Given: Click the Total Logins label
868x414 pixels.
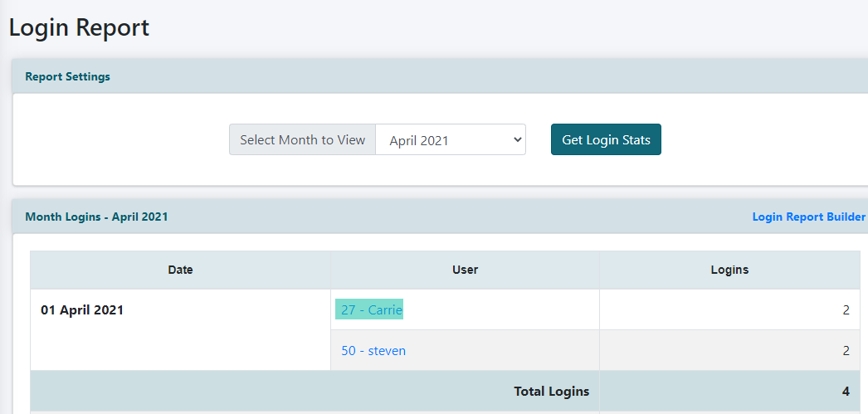Looking at the screenshot, I should click(x=551, y=392).
